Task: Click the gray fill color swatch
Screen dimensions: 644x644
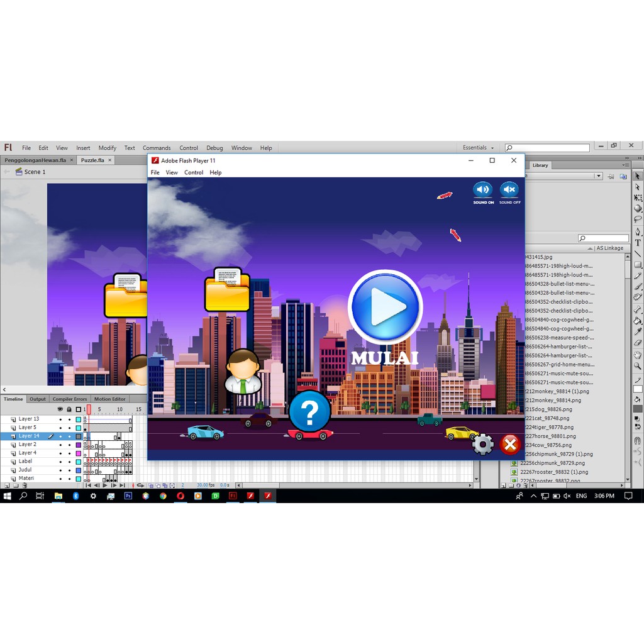Action: [638, 409]
